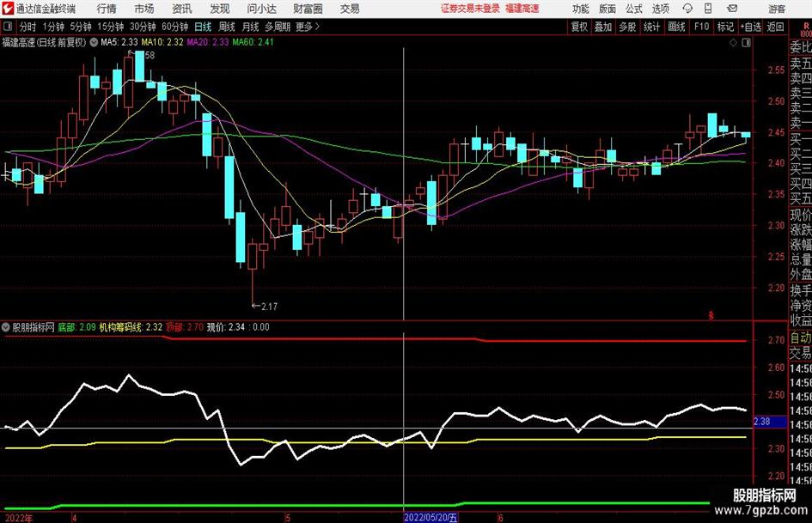The image size is (812, 523).
Task: Click the 统计 toolbar button
Action: 651,27
